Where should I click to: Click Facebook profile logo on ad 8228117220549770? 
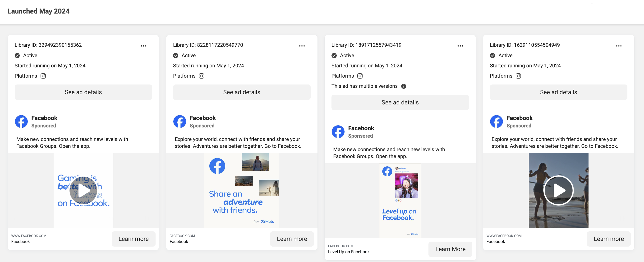(x=179, y=121)
